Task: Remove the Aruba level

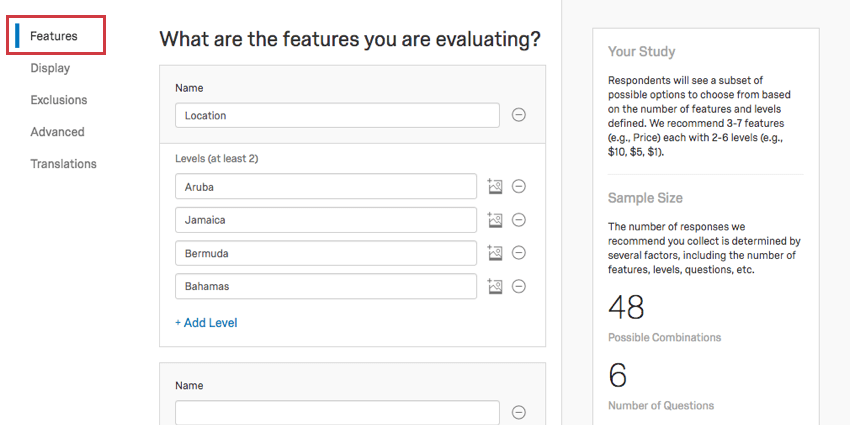Action: point(519,186)
